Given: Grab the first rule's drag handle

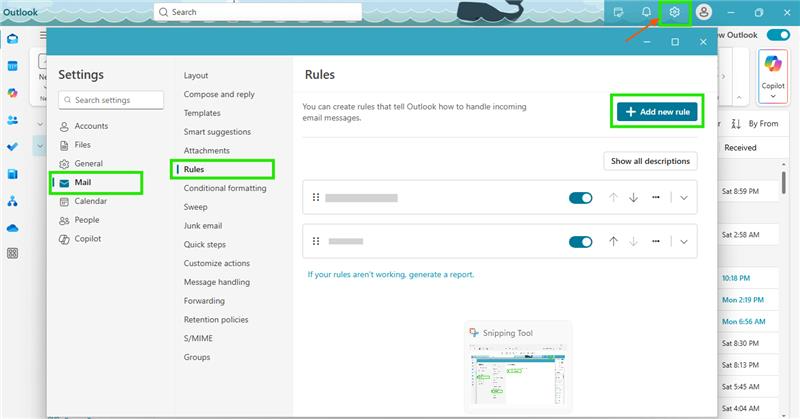Looking at the screenshot, I should [x=316, y=198].
